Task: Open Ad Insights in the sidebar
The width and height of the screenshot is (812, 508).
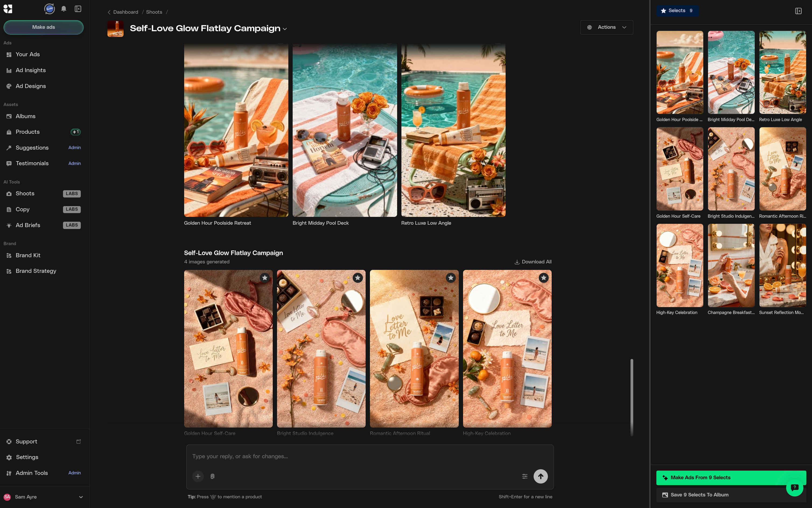Action: tap(31, 70)
